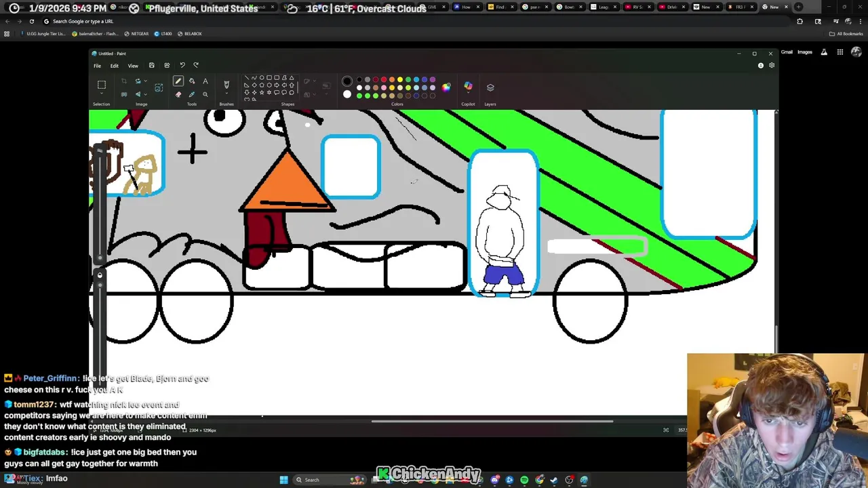
Task: Pick the Right arrow shape
Action: pos(277,85)
